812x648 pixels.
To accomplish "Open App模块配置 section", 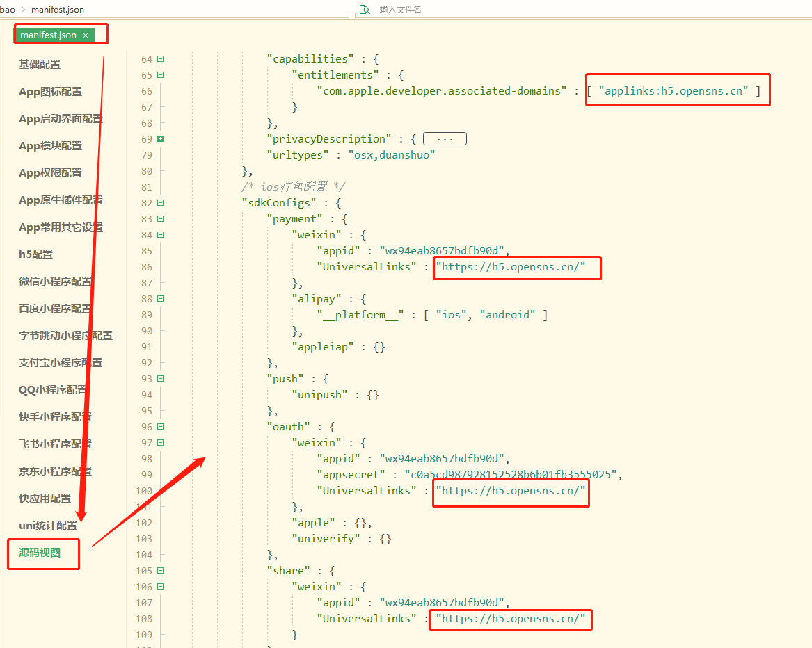I will coord(51,146).
